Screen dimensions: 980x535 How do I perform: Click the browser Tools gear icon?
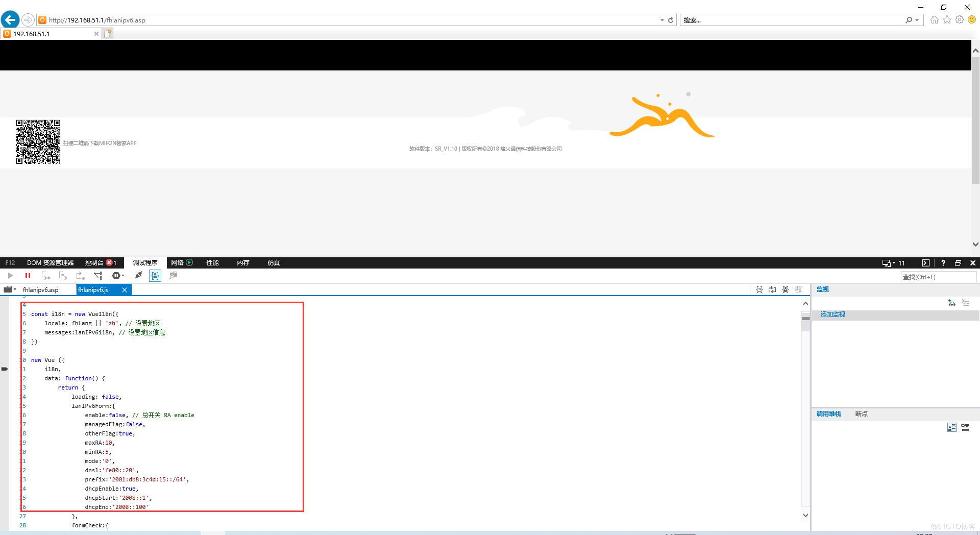[x=960, y=19]
